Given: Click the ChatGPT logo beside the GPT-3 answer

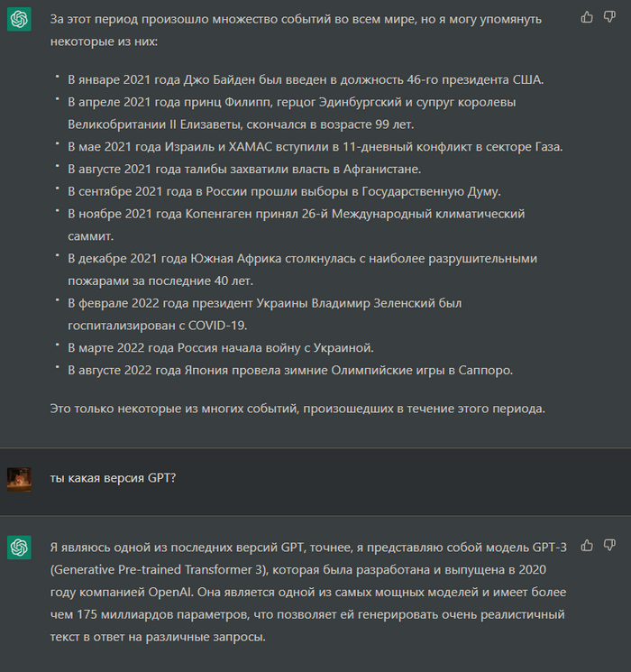Looking at the screenshot, I should point(20,548).
